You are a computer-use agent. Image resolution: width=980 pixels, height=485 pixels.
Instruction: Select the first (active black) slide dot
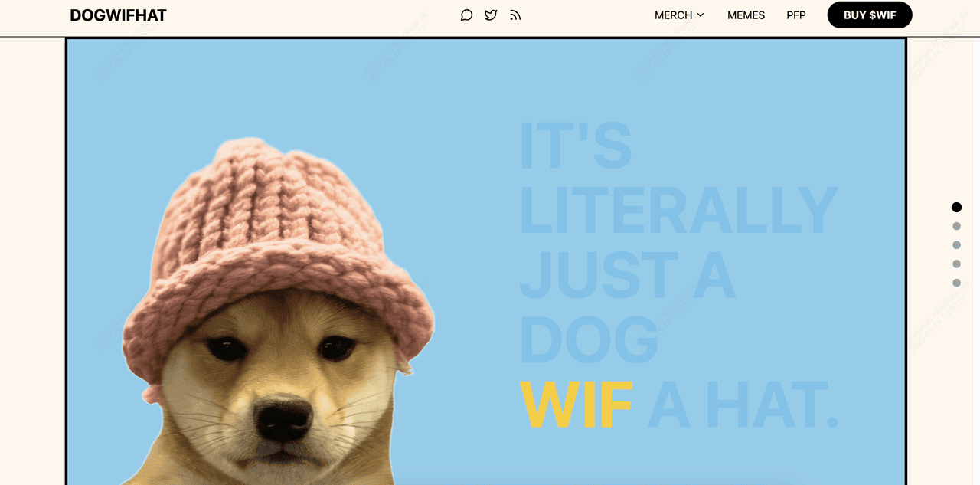click(x=956, y=207)
